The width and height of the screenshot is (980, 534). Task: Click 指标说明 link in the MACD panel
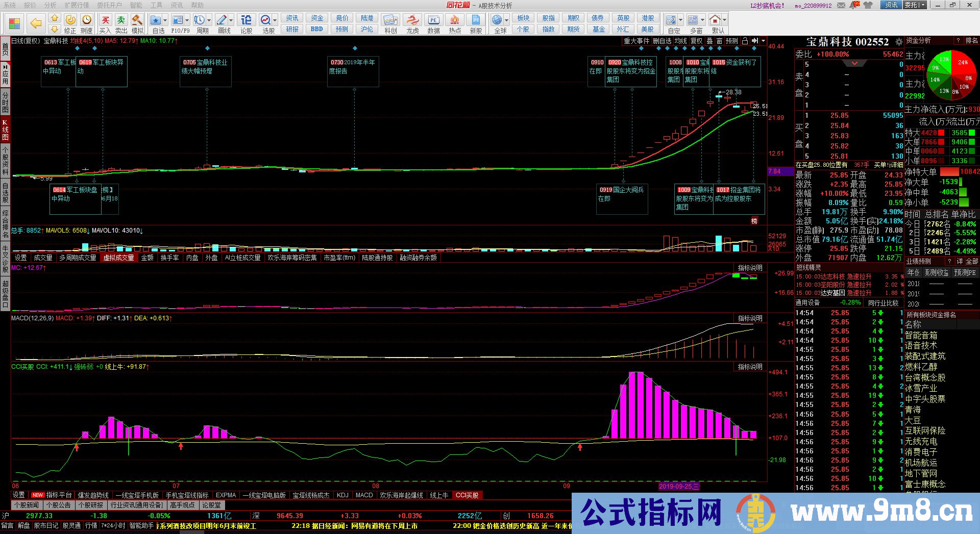tap(749, 318)
